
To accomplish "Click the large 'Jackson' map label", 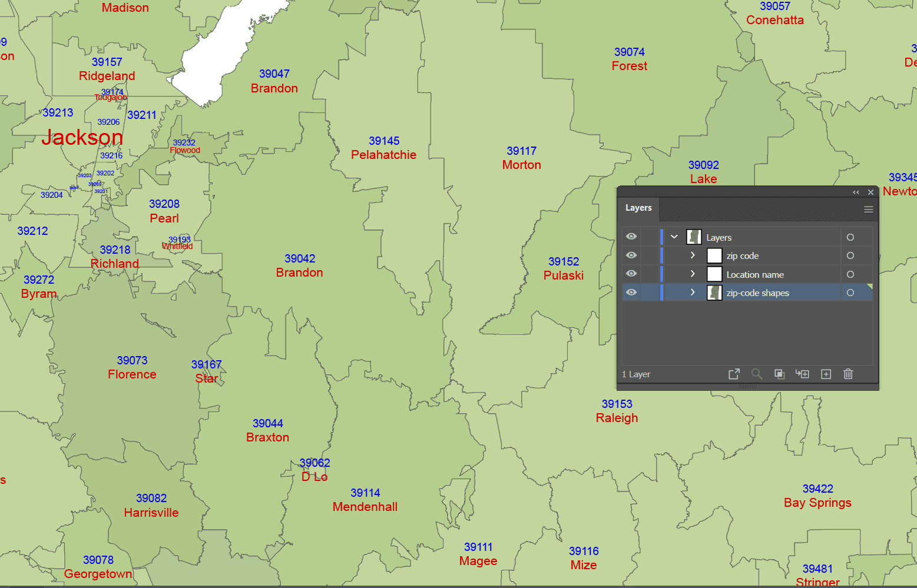I will tap(82, 138).
